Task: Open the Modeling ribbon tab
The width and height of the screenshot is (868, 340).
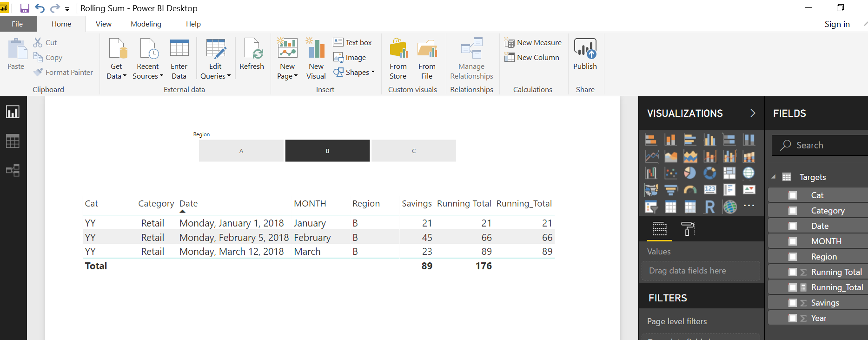Action: (x=146, y=24)
